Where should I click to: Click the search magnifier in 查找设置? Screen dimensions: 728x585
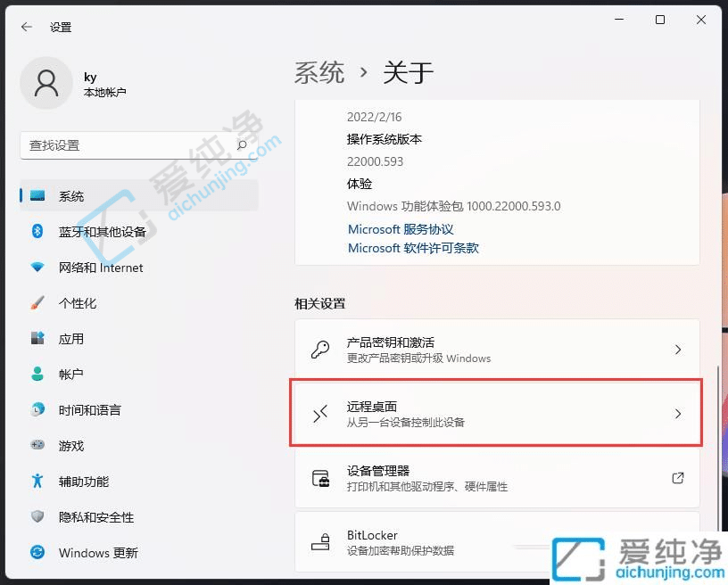[x=242, y=145]
